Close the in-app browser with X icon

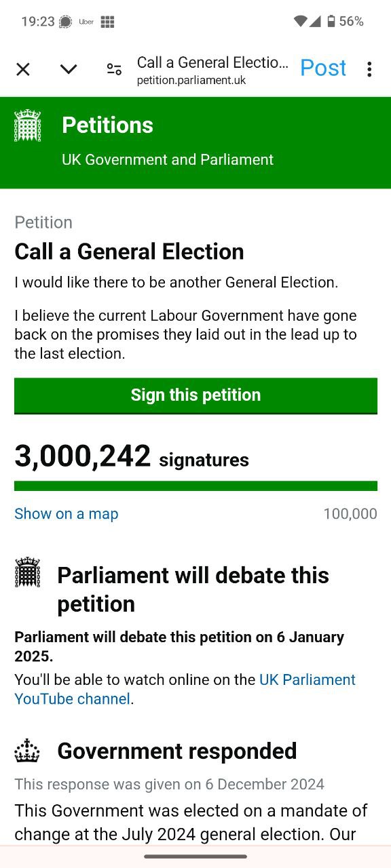coord(23,69)
